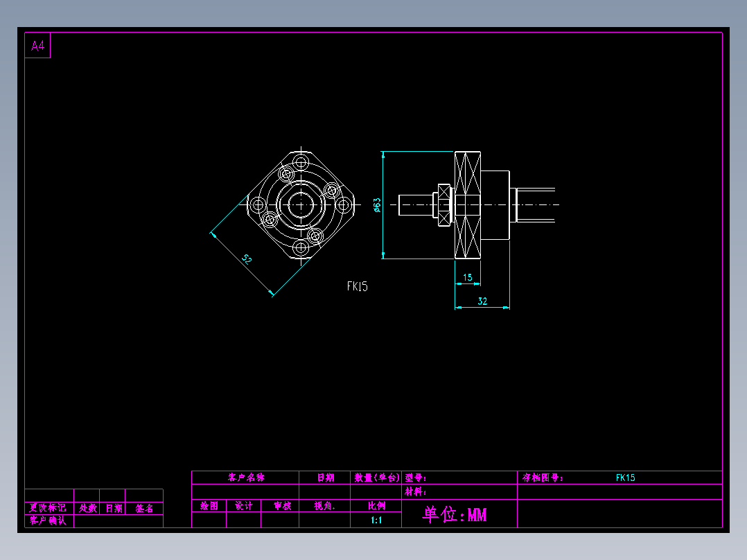Select the white FK15 label under the views
The image size is (747, 560).
358,286
